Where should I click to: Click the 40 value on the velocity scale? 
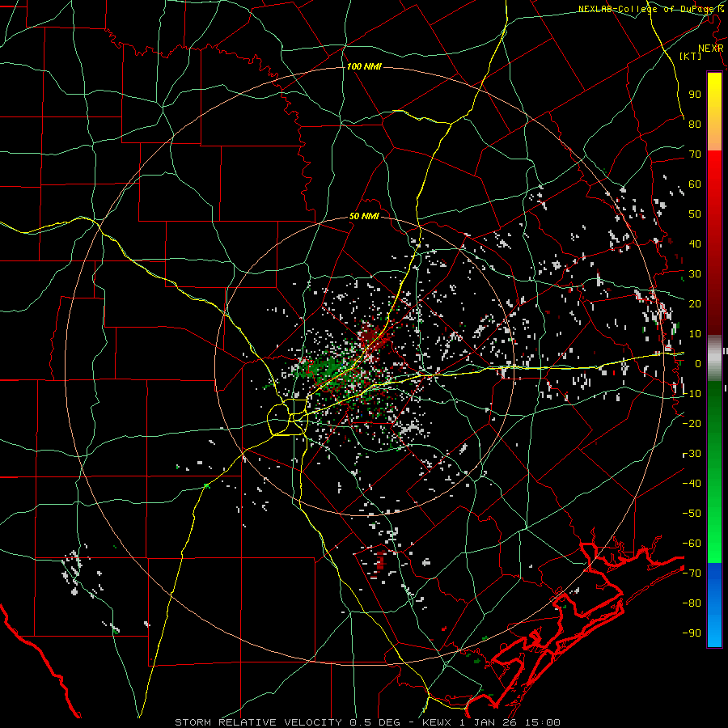(695, 243)
